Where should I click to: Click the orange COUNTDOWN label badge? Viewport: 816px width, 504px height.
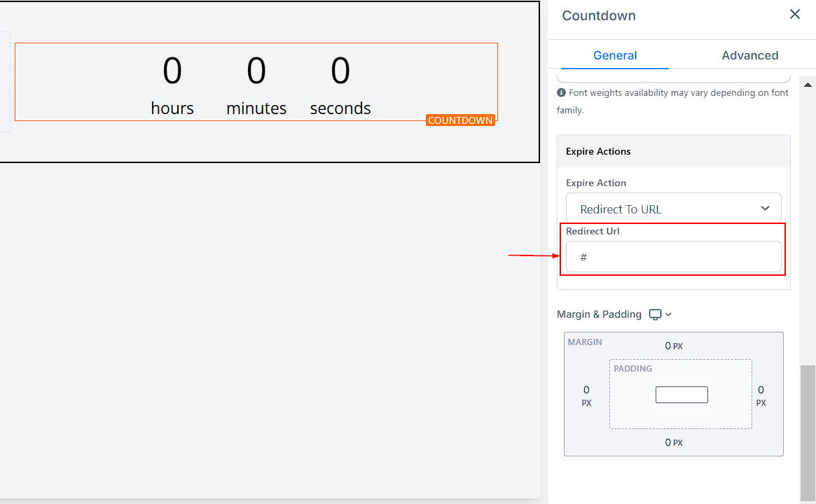[460, 120]
